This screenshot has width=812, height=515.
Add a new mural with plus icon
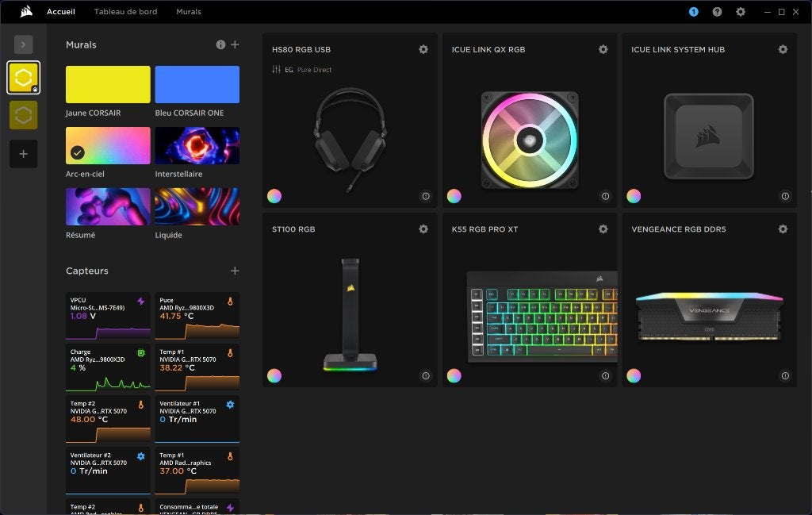[235, 44]
